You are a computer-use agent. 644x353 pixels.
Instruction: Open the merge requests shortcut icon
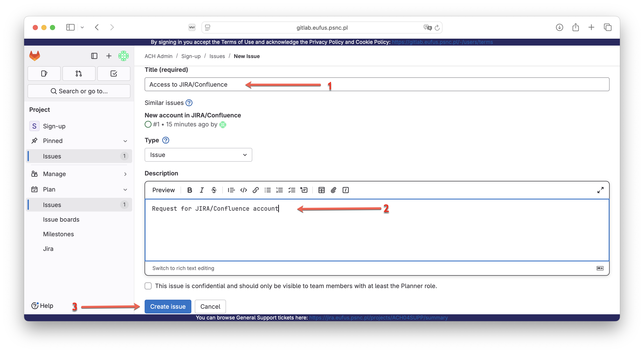(79, 74)
